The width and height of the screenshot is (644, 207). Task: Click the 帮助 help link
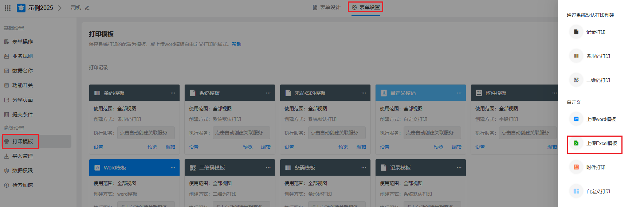coord(236,44)
